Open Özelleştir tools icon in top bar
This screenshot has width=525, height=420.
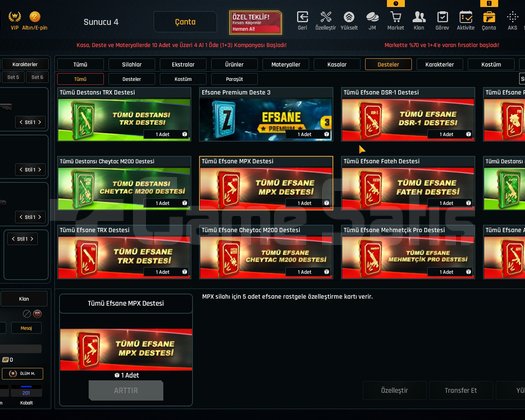pyautogui.click(x=325, y=17)
